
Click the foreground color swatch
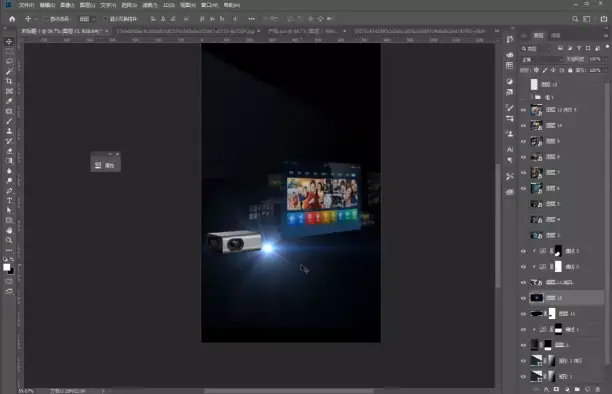pyautogui.click(x=7, y=267)
